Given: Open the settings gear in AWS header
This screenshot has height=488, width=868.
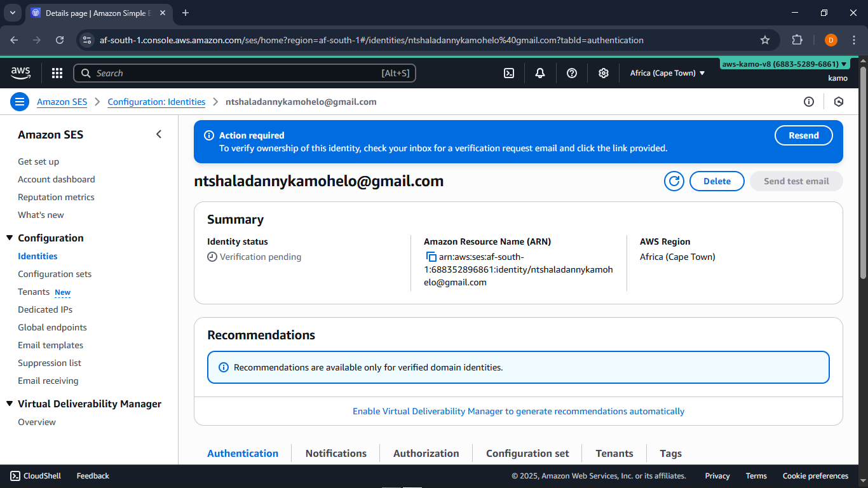Looking at the screenshot, I should coord(604,73).
